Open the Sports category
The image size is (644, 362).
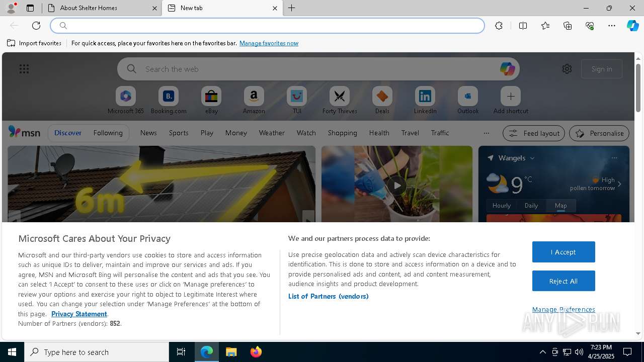[x=179, y=133]
